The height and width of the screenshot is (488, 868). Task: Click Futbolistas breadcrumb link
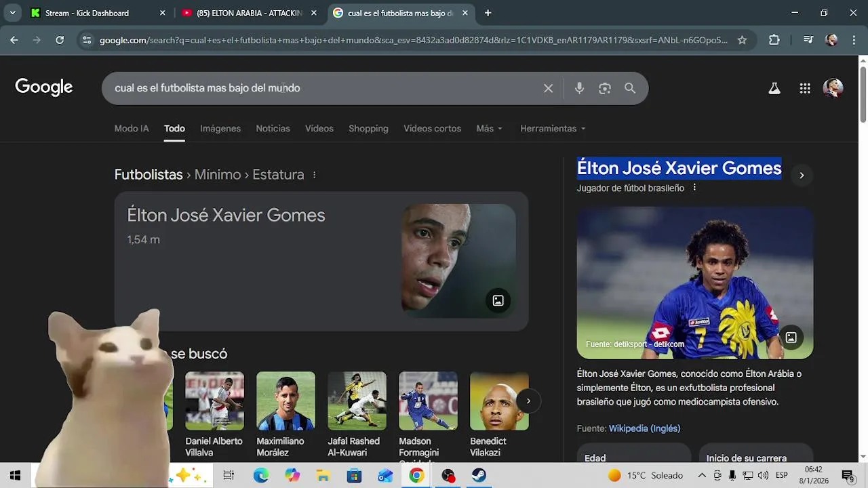coord(149,175)
